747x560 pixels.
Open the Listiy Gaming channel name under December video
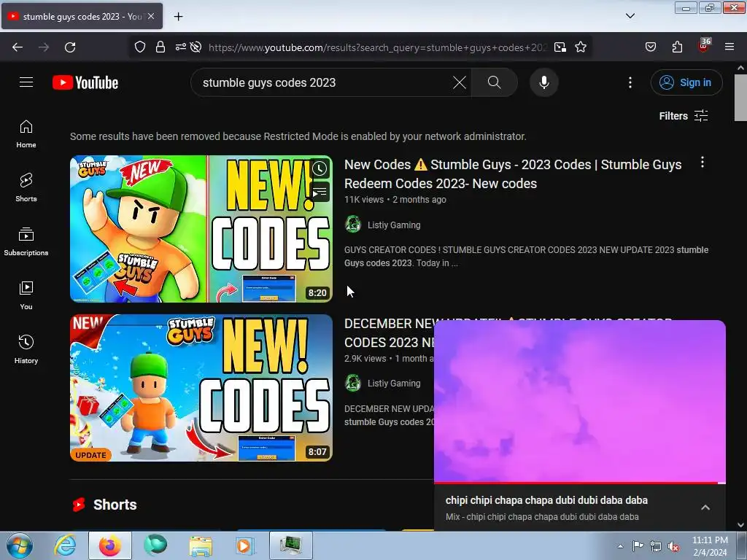coord(394,383)
